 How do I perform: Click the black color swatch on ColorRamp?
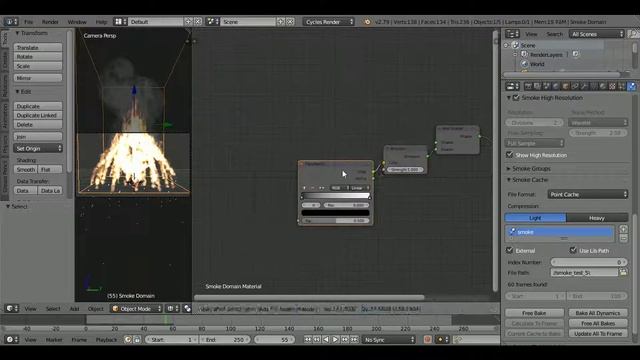pos(336,213)
